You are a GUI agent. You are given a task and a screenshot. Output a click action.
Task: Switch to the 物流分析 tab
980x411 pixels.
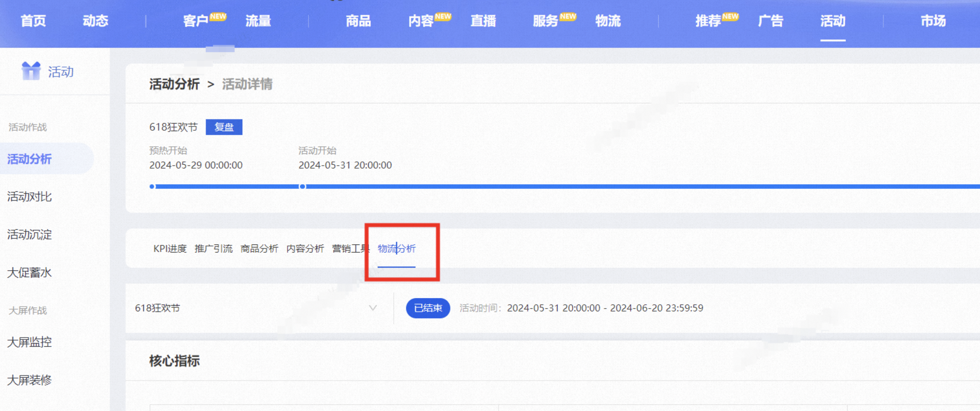pos(396,249)
